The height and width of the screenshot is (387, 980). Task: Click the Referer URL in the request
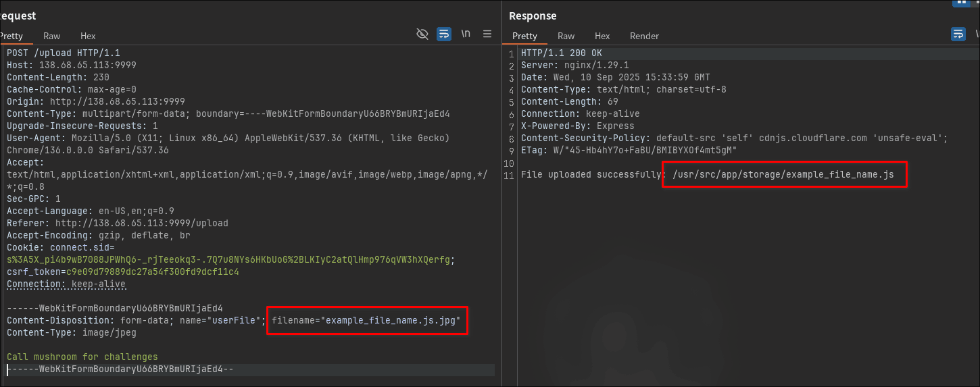point(141,223)
